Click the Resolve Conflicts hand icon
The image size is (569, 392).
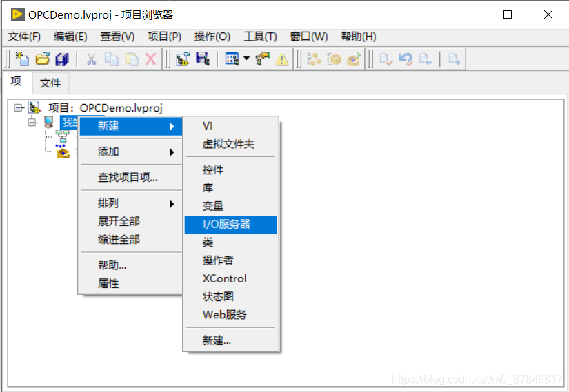pyautogui.click(x=262, y=59)
